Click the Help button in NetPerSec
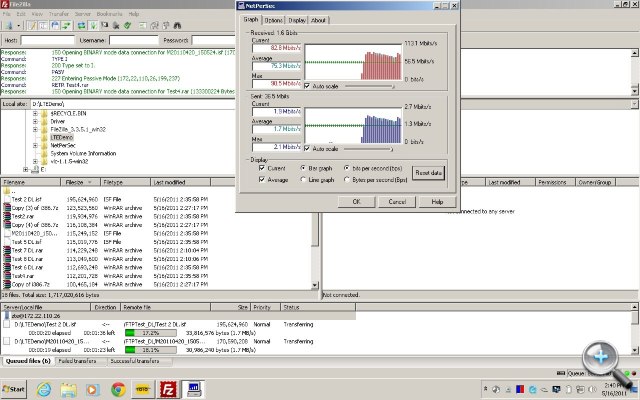 (437, 202)
